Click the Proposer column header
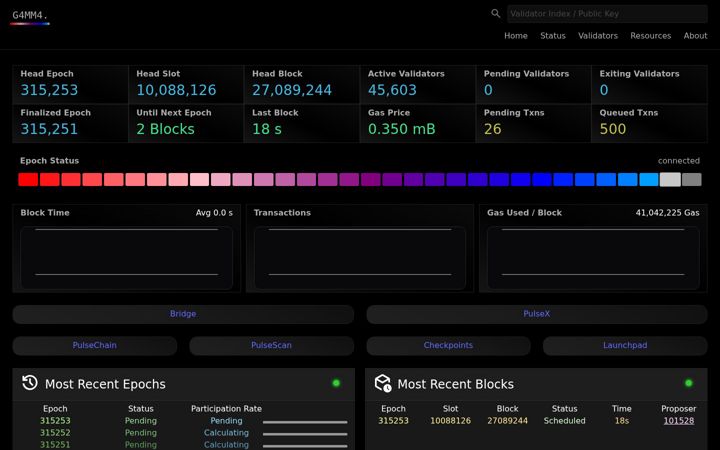This screenshot has height=450, width=720. pos(679,409)
